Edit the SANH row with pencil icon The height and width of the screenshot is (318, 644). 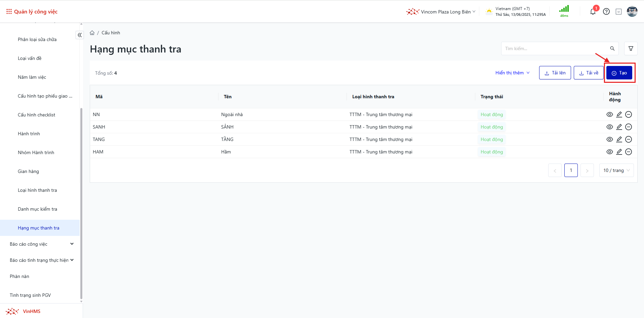point(619,127)
